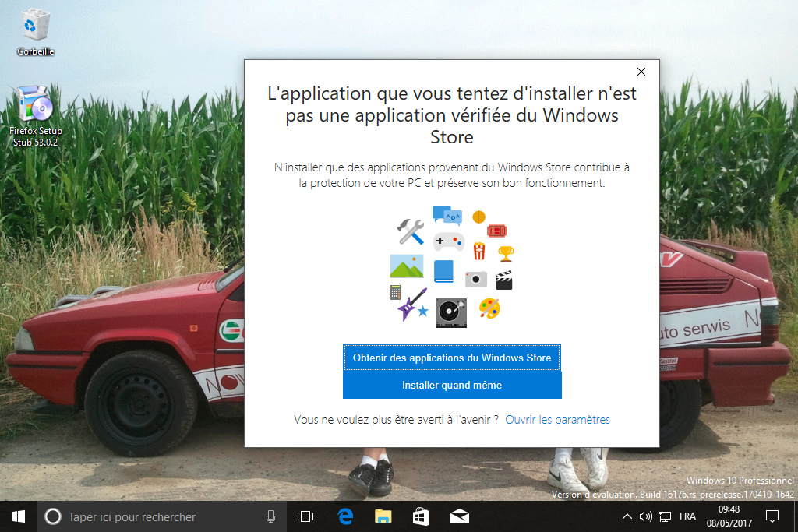Open Task View from the taskbar
Screen dimensions: 798x532
[x=305, y=516]
